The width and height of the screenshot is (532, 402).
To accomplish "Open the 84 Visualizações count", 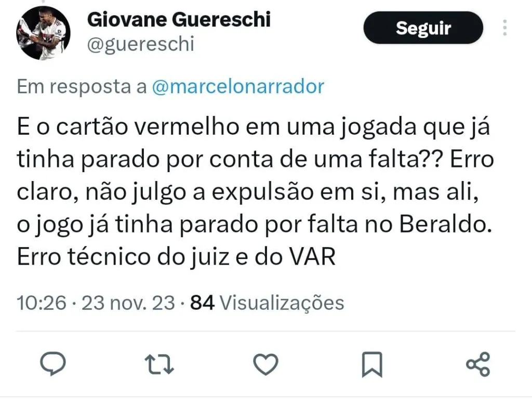I will [x=267, y=303].
